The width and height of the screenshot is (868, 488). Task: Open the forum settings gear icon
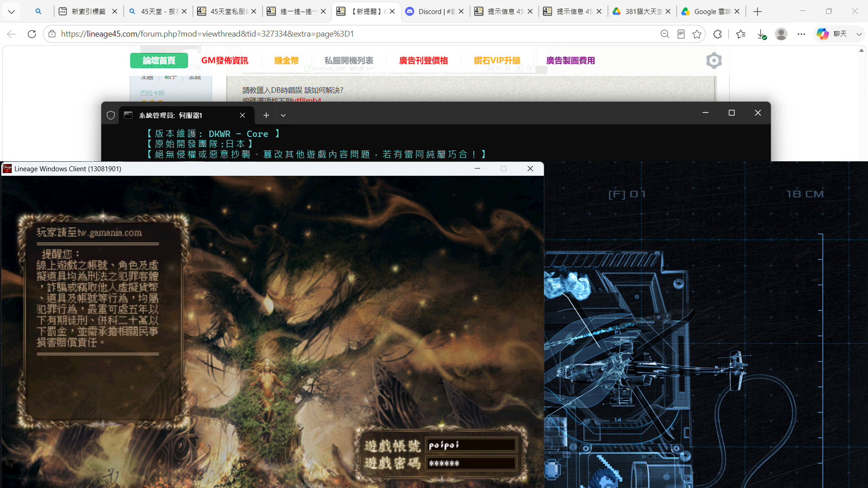714,61
